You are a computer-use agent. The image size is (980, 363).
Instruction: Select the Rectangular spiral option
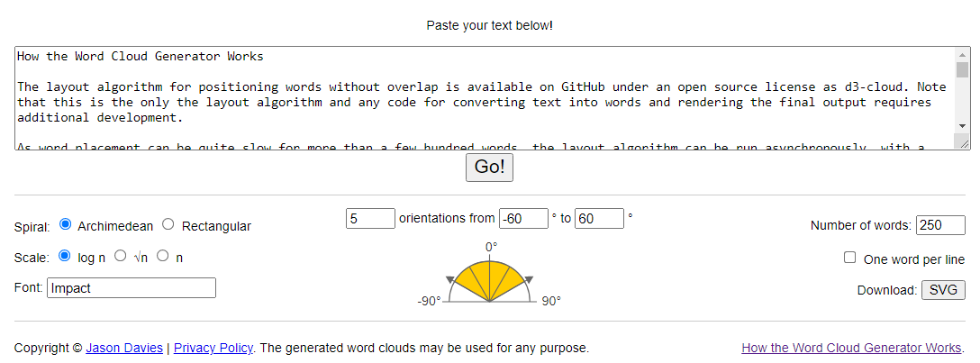pyautogui.click(x=168, y=225)
